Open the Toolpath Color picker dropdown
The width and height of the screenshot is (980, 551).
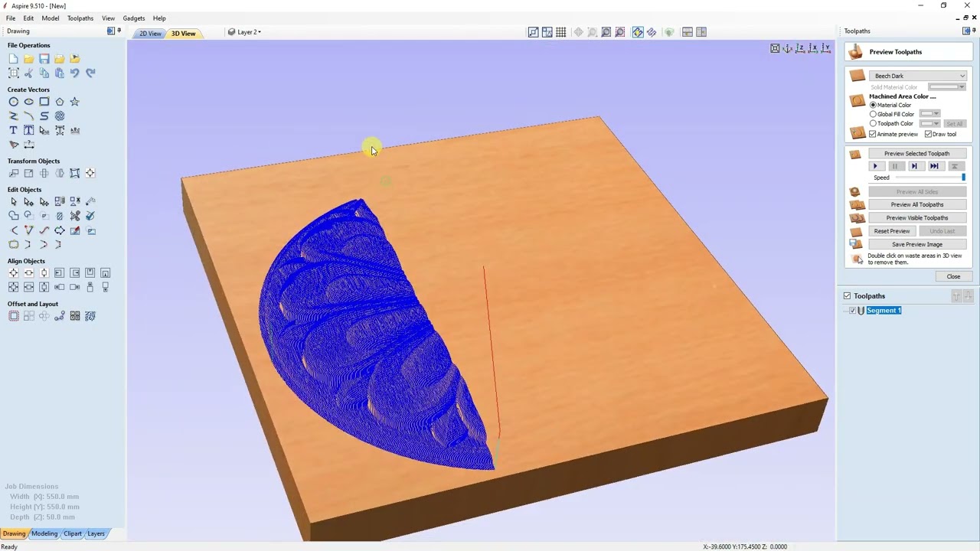[929, 123]
